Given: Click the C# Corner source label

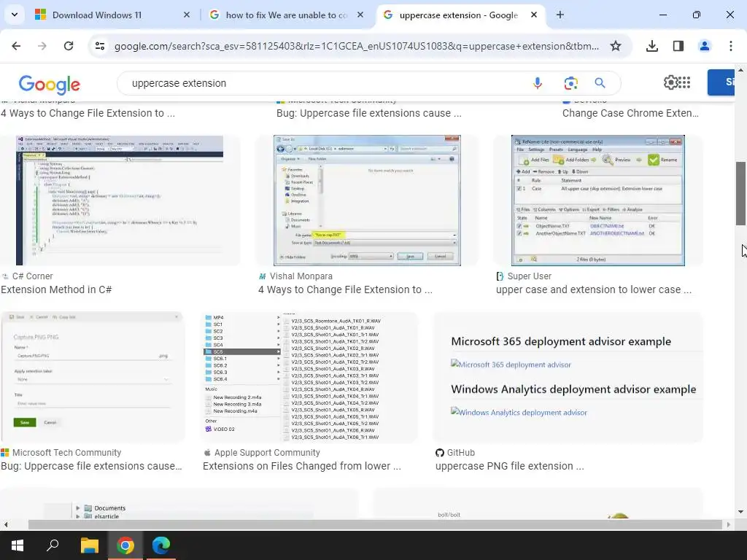Looking at the screenshot, I should tap(32, 276).
